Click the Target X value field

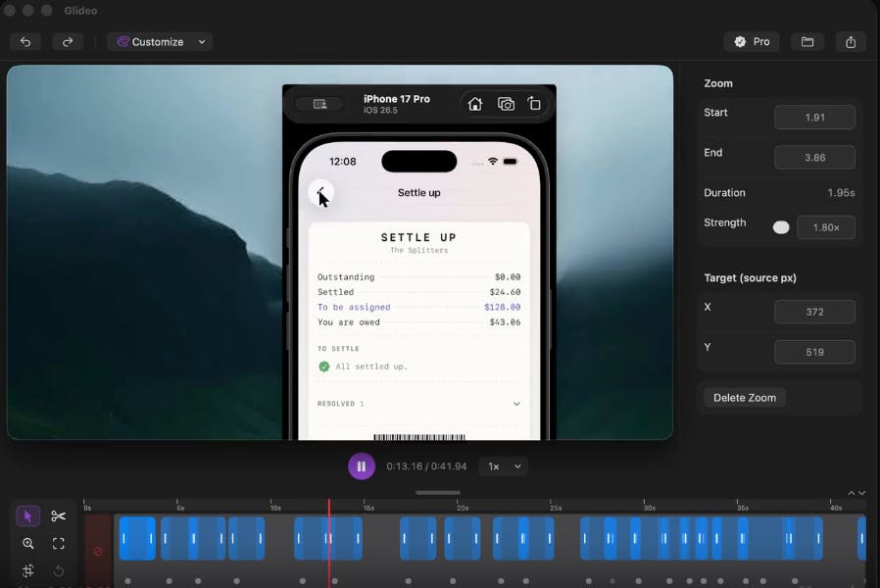[x=814, y=312]
